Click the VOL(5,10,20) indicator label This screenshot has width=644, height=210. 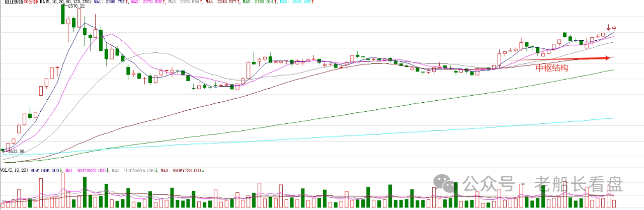(x=14, y=170)
